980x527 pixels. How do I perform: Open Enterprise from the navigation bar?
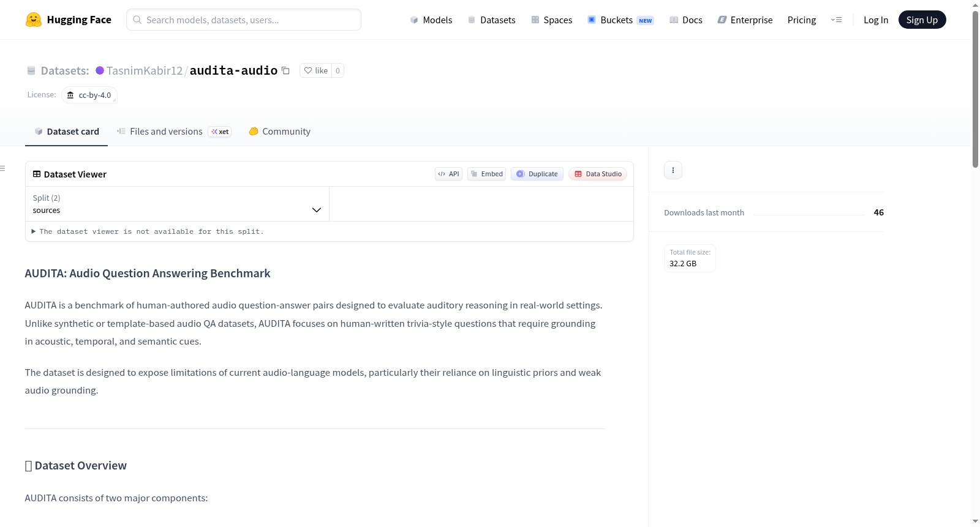pyautogui.click(x=745, y=20)
